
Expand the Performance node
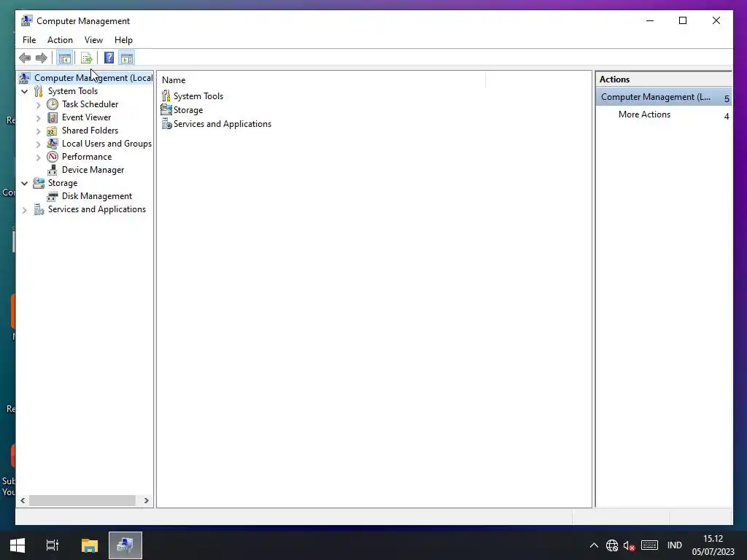click(x=39, y=157)
